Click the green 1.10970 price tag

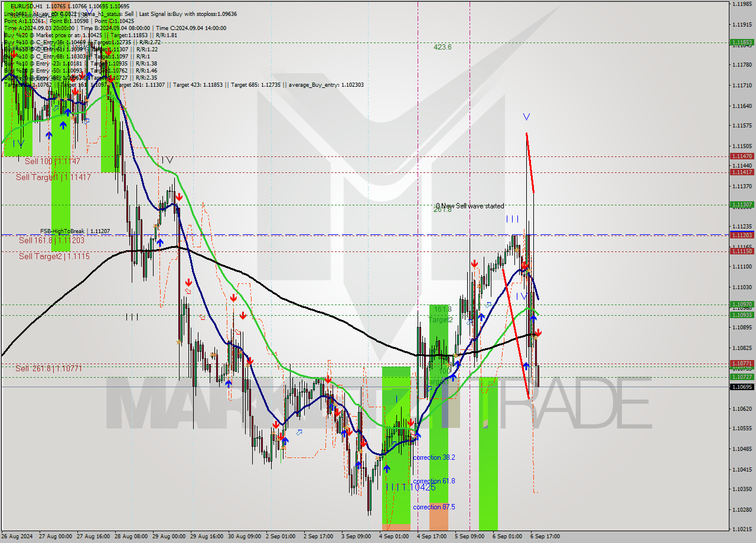742,305
